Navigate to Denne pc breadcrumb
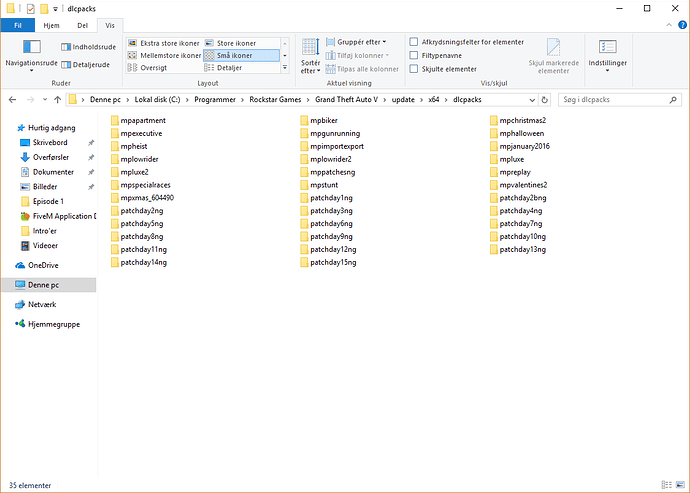The image size is (690, 493). pos(105,99)
